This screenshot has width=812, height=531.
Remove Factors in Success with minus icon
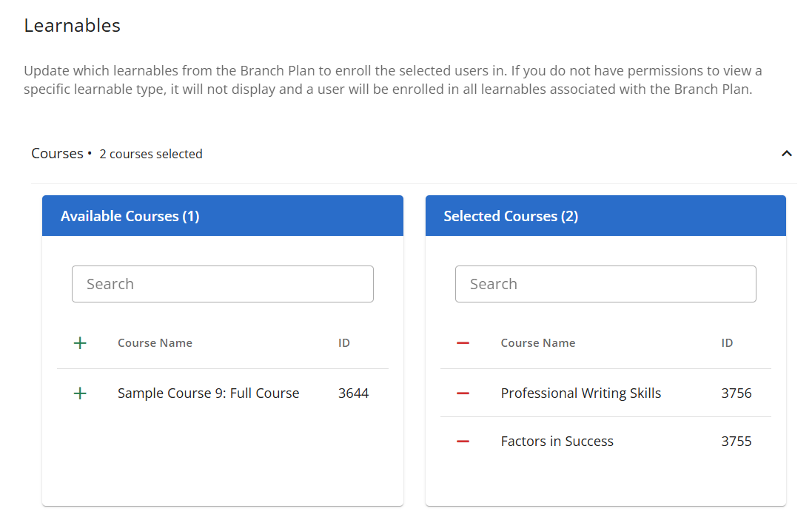(463, 442)
